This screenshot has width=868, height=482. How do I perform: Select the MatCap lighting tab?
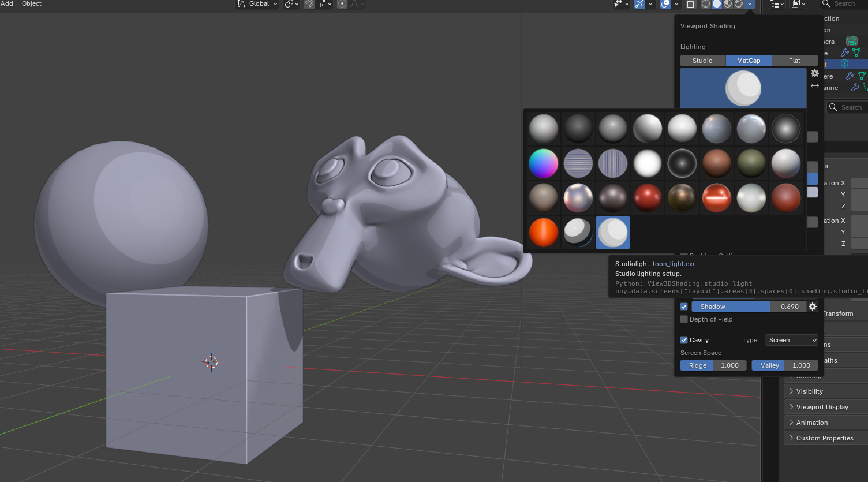[x=749, y=61]
